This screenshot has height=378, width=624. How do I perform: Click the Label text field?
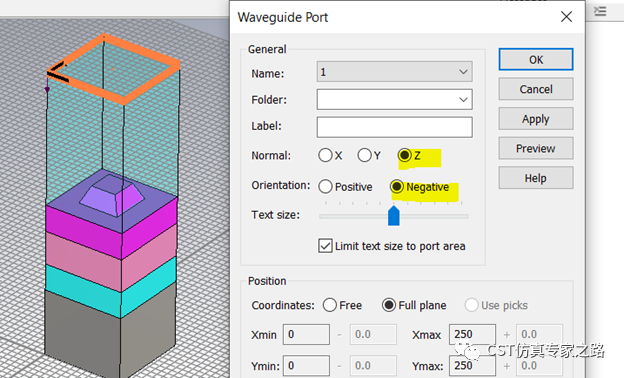(x=394, y=127)
